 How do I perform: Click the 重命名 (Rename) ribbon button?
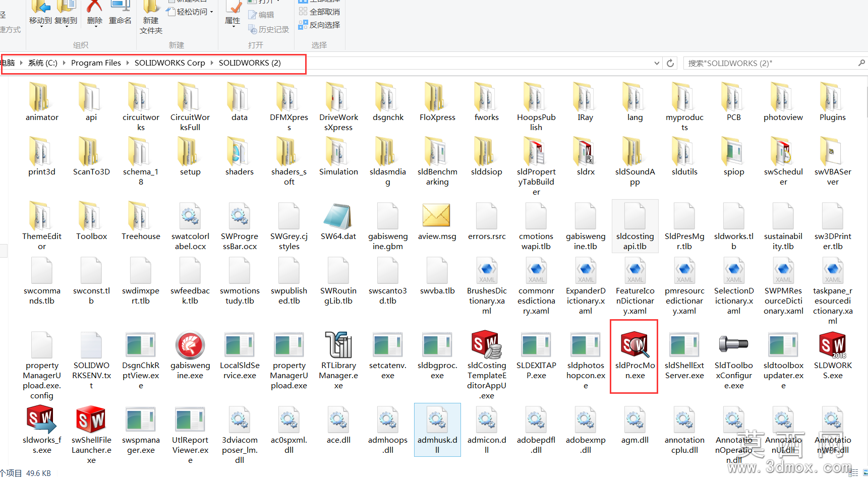pos(120,13)
